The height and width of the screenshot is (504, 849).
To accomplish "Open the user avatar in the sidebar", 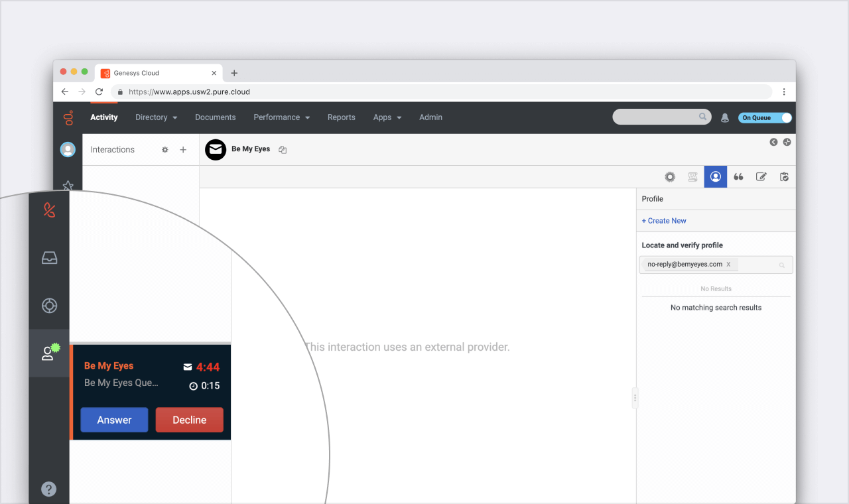I will coord(68,150).
